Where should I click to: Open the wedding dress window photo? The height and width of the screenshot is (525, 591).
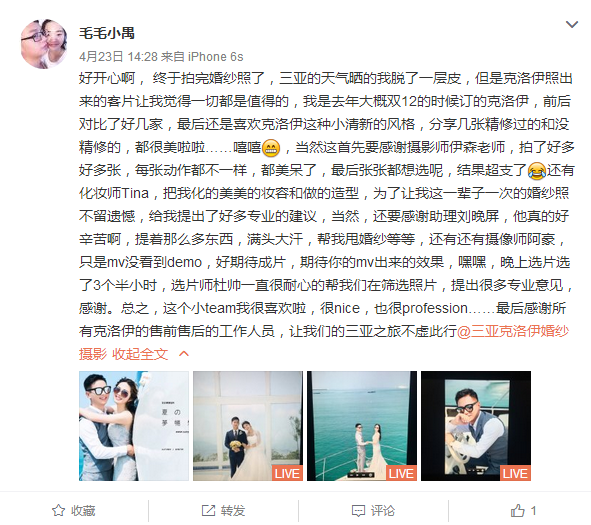point(248,426)
